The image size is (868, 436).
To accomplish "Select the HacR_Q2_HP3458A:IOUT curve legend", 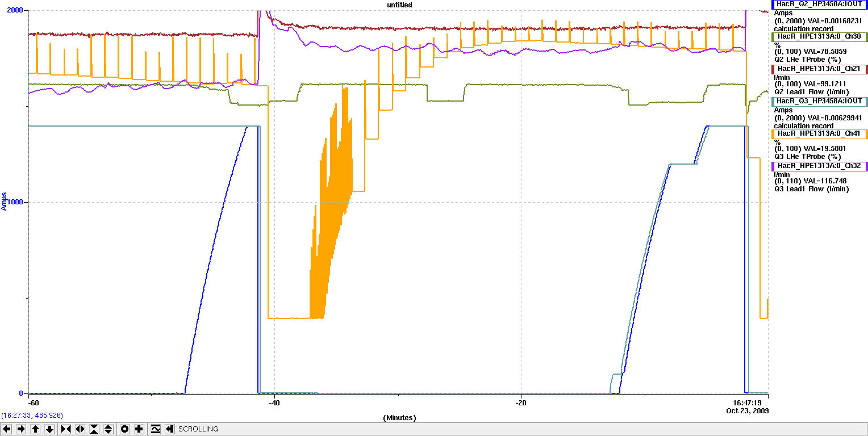I will (819, 4).
